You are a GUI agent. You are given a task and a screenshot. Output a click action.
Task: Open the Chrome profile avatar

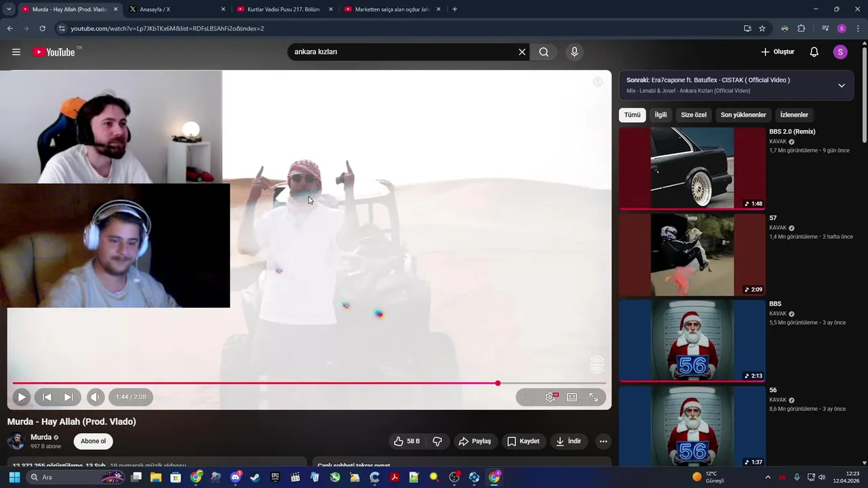pyautogui.click(x=842, y=28)
